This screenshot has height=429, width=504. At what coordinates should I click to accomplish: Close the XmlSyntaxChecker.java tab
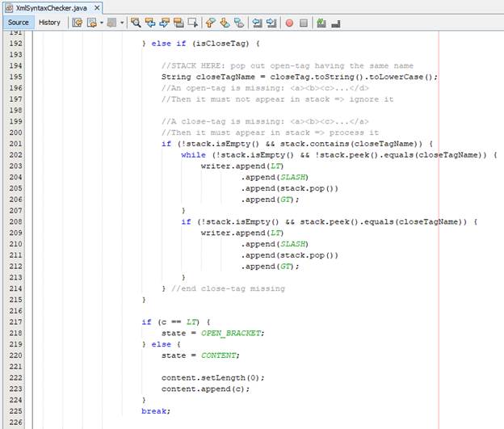point(97,8)
